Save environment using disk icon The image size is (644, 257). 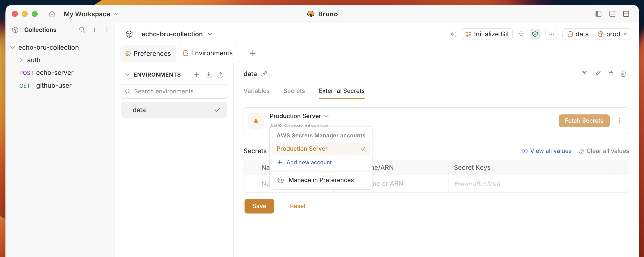[x=585, y=74]
